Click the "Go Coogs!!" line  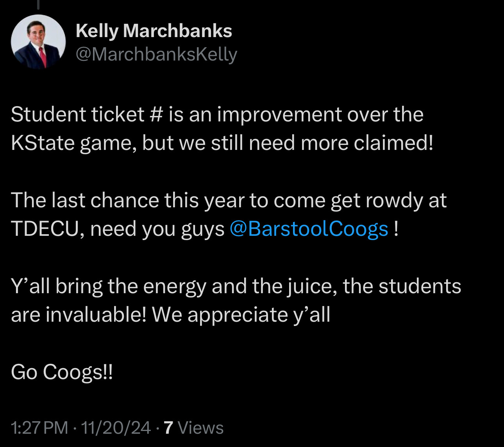tap(62, 371)
